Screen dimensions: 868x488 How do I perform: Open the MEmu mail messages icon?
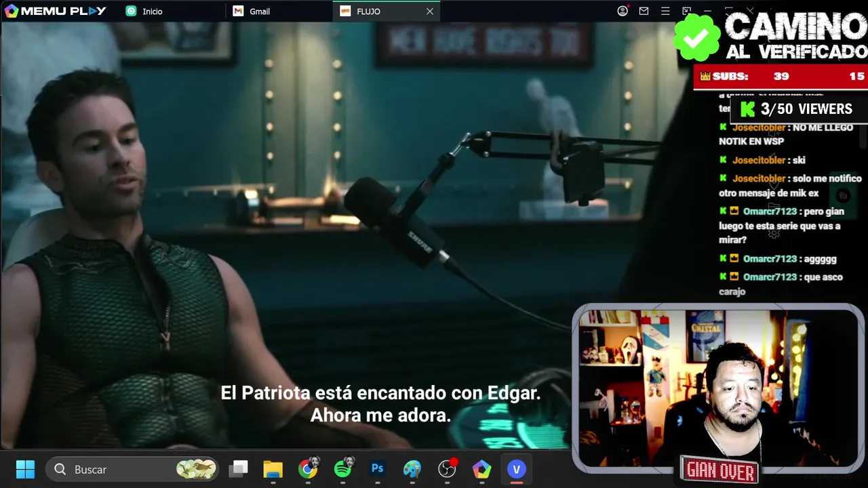(x=644, y=11)
